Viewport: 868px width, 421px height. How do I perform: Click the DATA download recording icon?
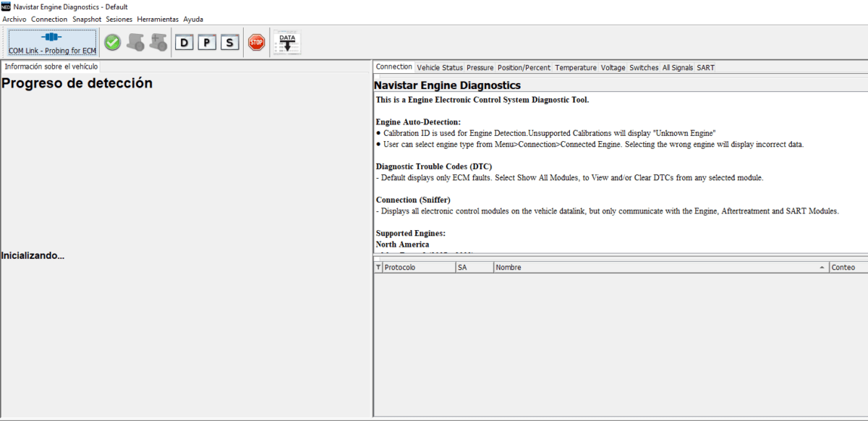(x=286, y=41)
